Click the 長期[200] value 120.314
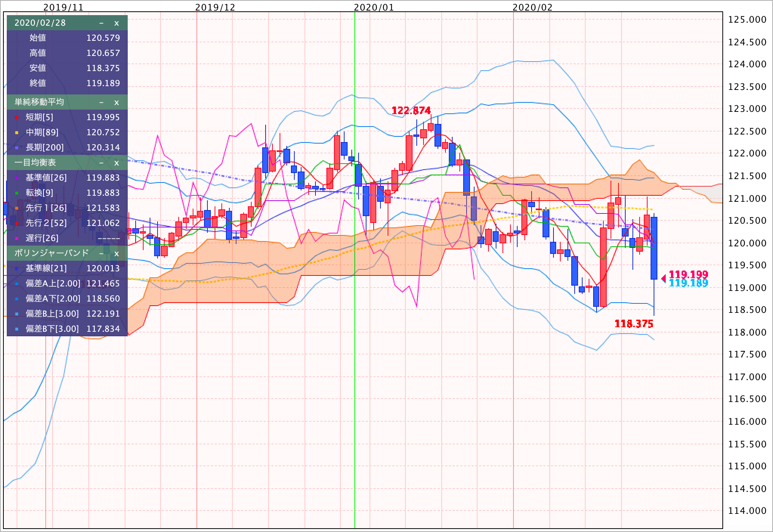 tap(103, 148)
